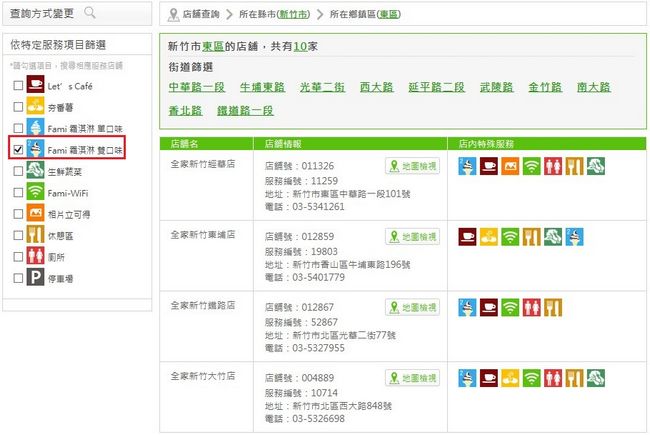
Task: Filter by street 中華路一段
Action: [x=196, y=87]
